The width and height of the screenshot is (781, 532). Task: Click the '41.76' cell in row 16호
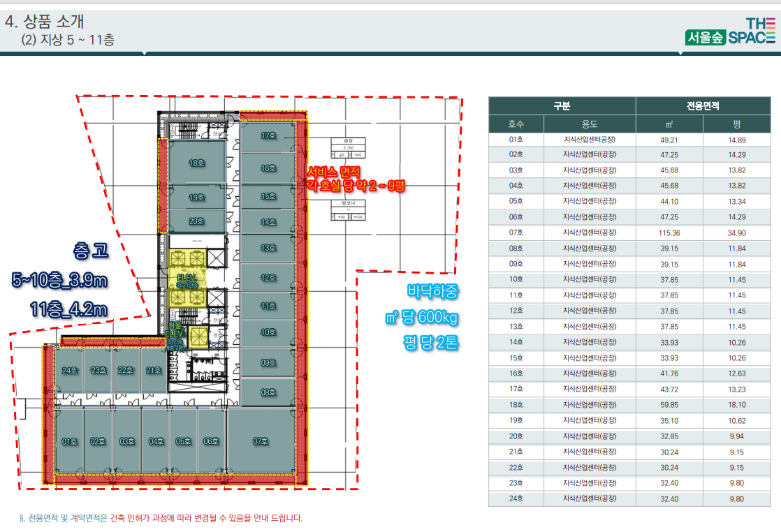click(x=669, y=374)
